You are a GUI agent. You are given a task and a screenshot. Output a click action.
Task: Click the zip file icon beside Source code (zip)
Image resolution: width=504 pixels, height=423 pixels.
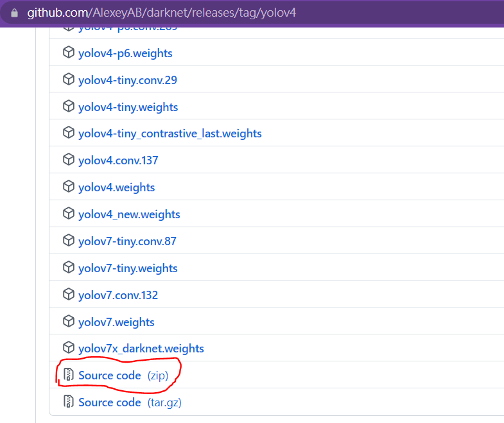click(x=69, y=374)
